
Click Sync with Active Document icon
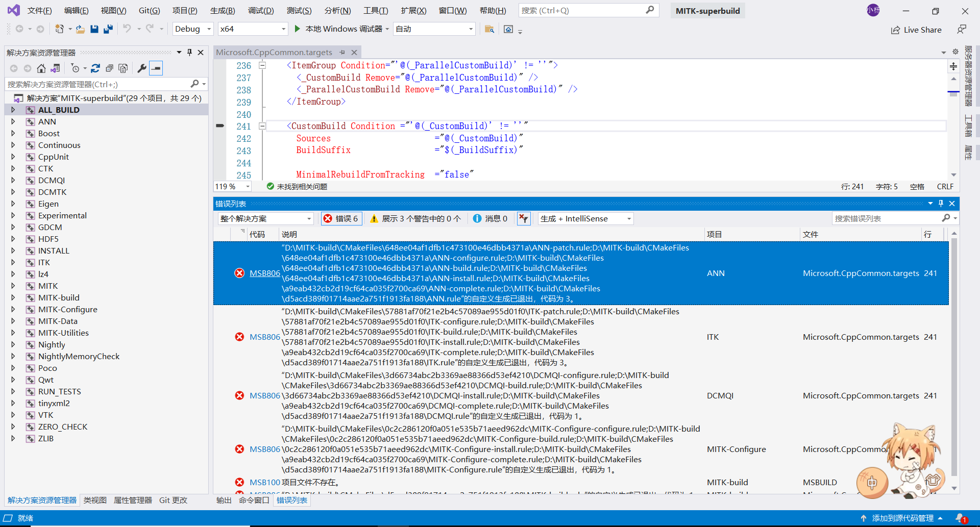pyautogui.click(x=95, y=68)
